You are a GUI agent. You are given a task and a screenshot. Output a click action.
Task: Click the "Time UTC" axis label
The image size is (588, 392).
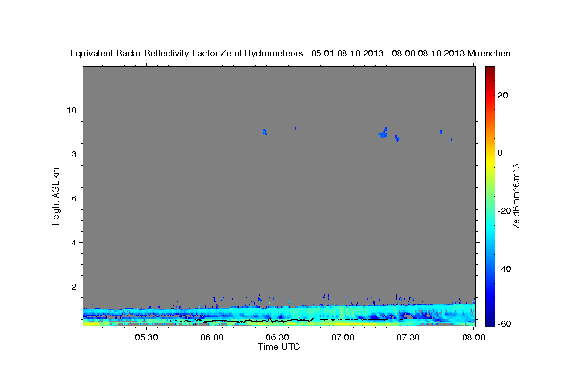[x=279, y=347]
